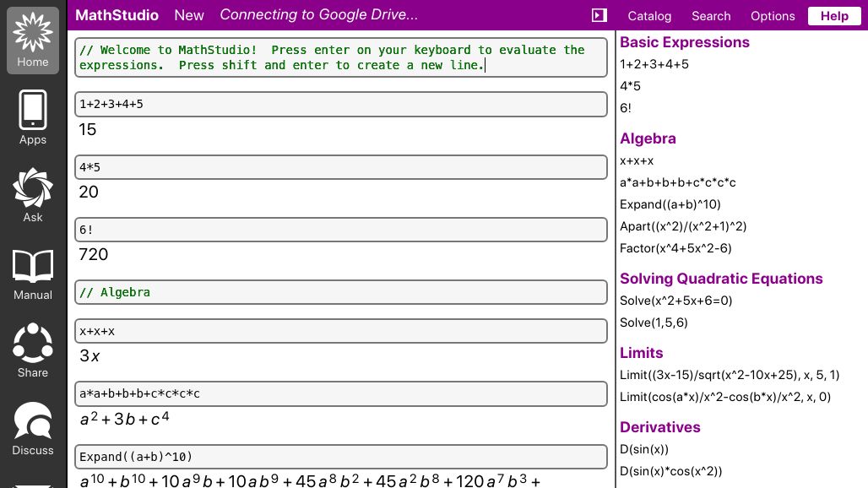Image resolution: width=868 pixels, height=488 pixels.
Task: Select help example 6!
Action: click(626, 108)
